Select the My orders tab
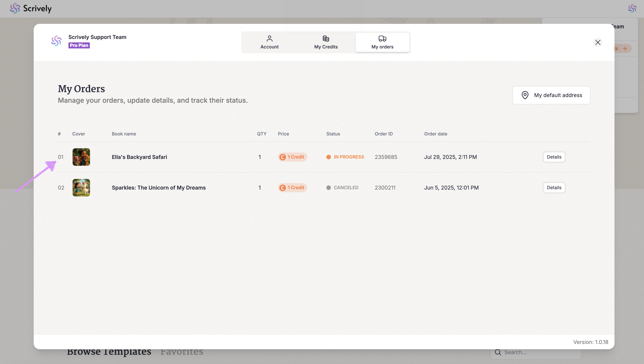The width and height of the screenshot is (644, 364). coord(382,42)
